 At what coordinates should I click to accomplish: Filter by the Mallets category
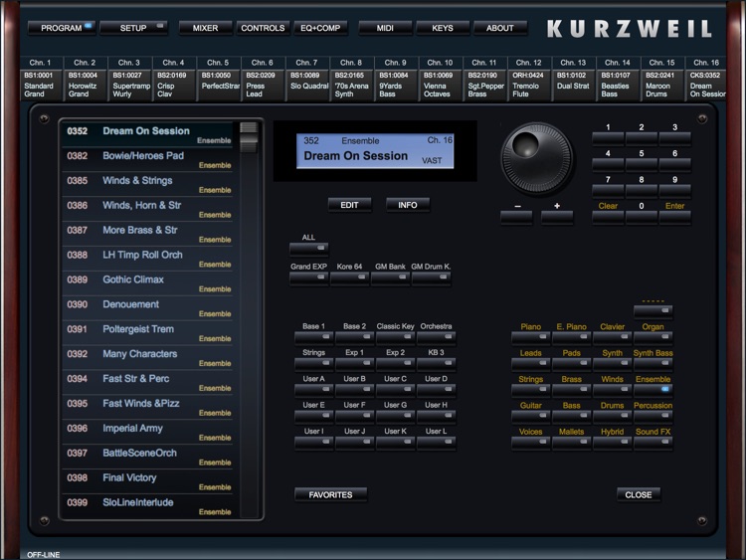click(x=571, y=443)
